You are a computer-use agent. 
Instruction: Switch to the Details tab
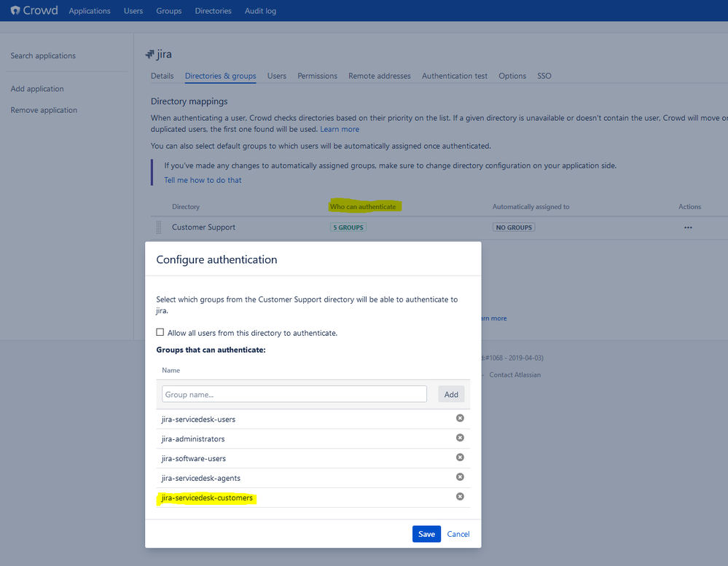coord(162,76)
